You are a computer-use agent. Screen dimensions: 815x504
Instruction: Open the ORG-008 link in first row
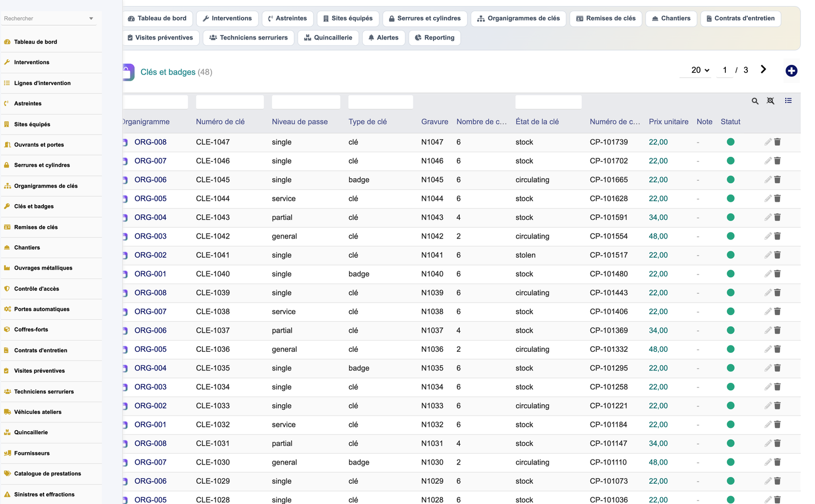151,142
